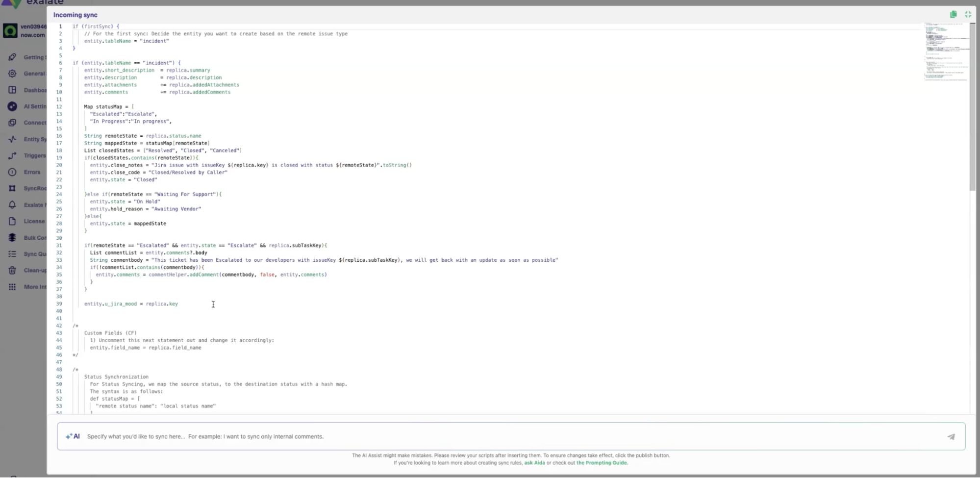Open Bulk Connect icon in sidebar
980x478 pixels.
click(12, 238)
